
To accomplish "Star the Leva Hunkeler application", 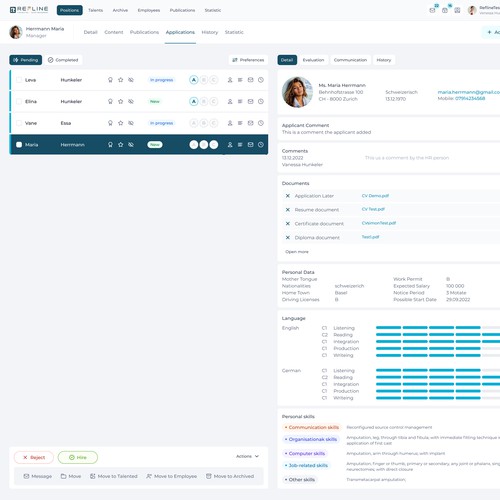I will tap(121, 80).
